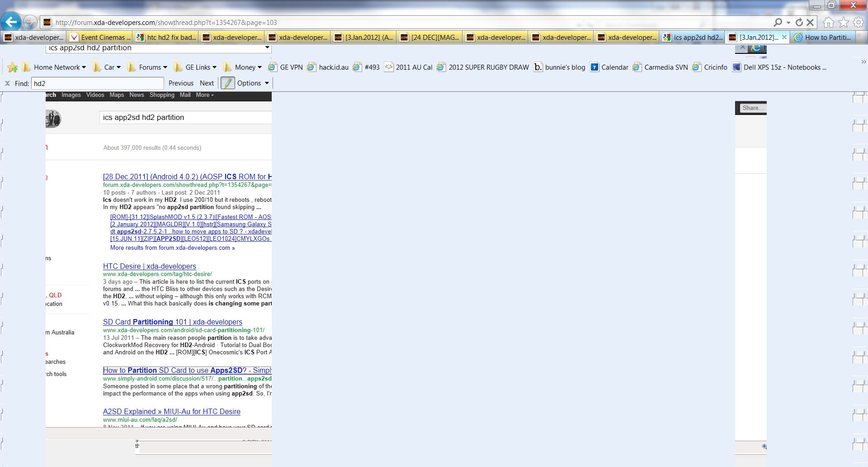
Task: Click the Find text field containing hd2
Action: point(97,83)
